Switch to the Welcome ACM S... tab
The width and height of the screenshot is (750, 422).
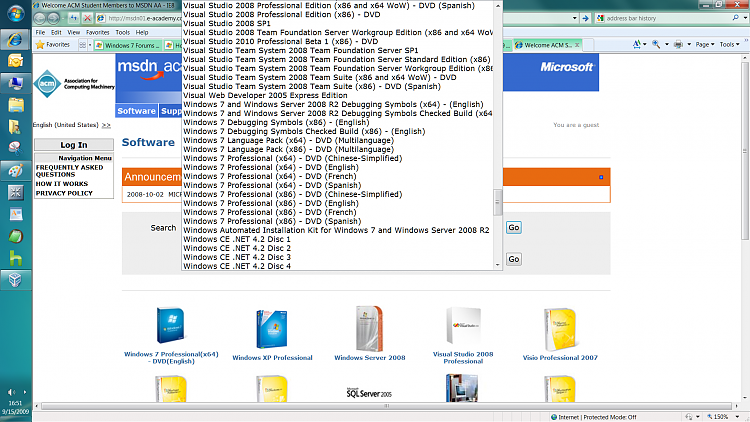coord(548,45)
